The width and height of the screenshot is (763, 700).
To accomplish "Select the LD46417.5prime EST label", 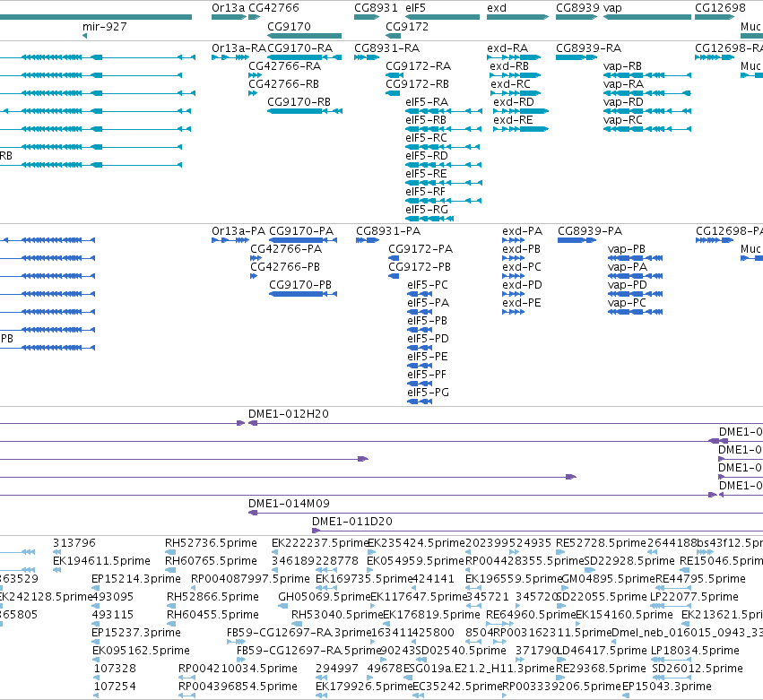I will coord(602,651).
